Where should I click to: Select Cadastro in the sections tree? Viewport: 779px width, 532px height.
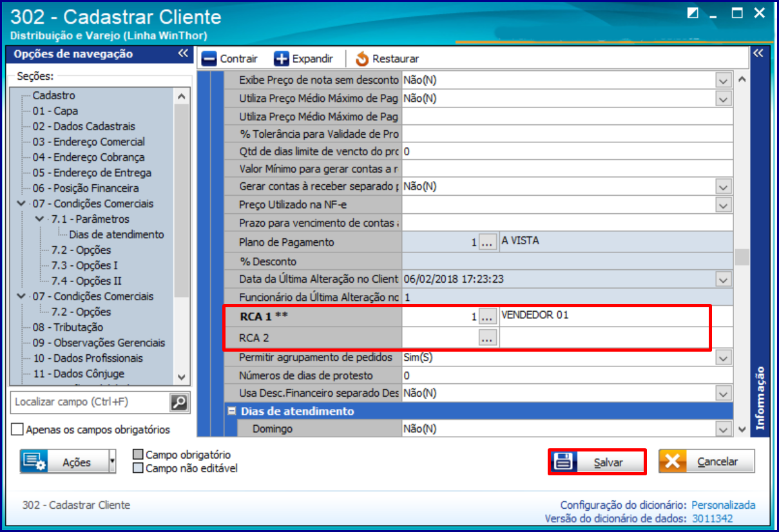tap(54, 95)
